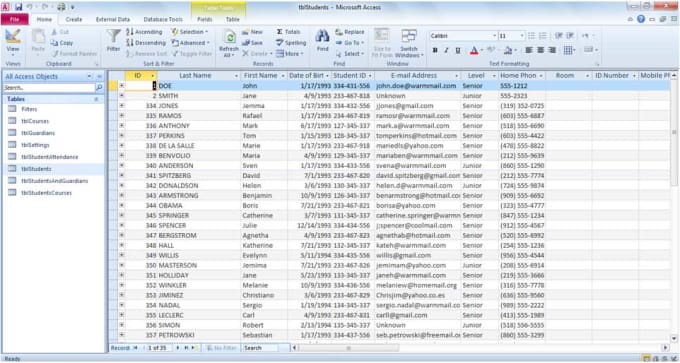Switch to Create tab
The image size is (680, 363).
(74, 20)
